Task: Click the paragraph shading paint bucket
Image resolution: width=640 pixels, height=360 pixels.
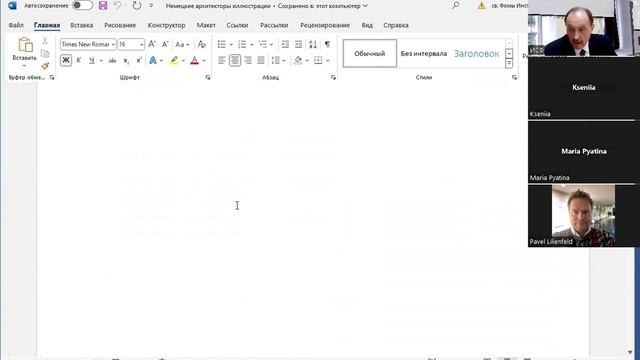Action: point(298,60)
